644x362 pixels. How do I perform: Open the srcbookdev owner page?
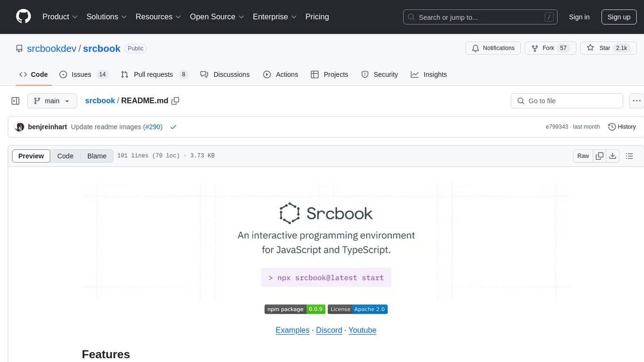tap(52, 48)
